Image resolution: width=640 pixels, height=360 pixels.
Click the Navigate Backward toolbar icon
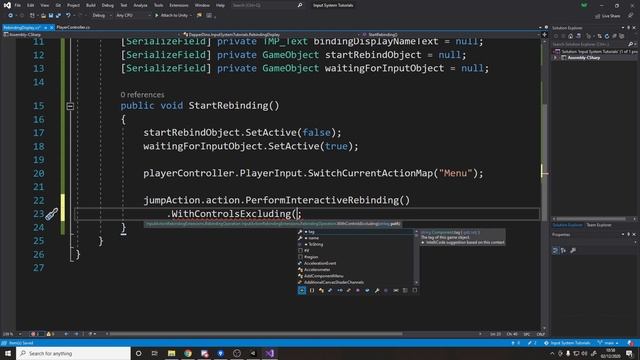(x=10, y=16)
